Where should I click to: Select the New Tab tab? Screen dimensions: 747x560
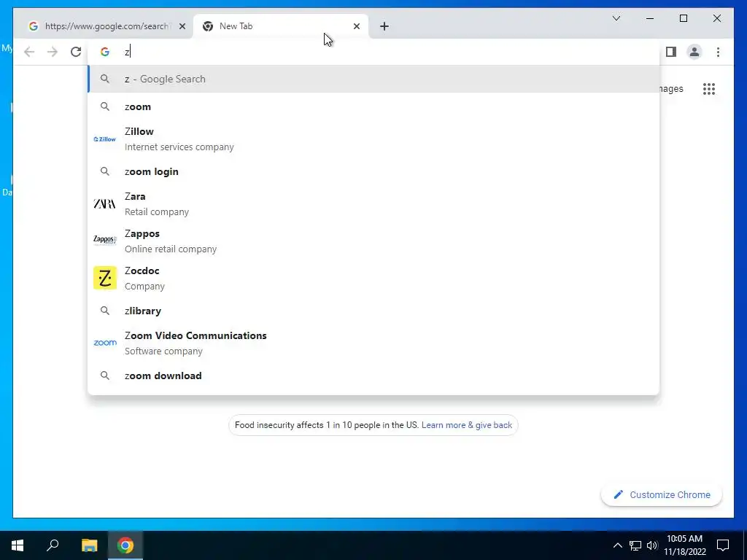click(280, 26)
